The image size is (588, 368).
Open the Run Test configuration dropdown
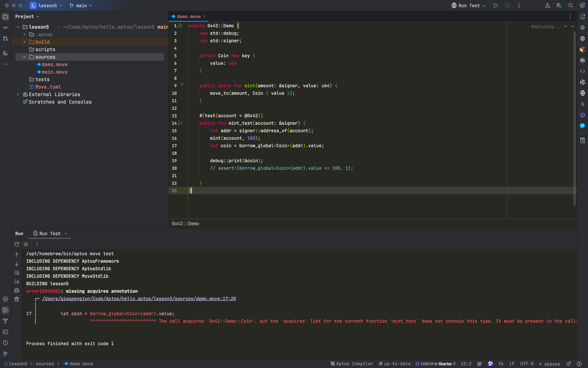pyautogui.click(x=468, y=5)
